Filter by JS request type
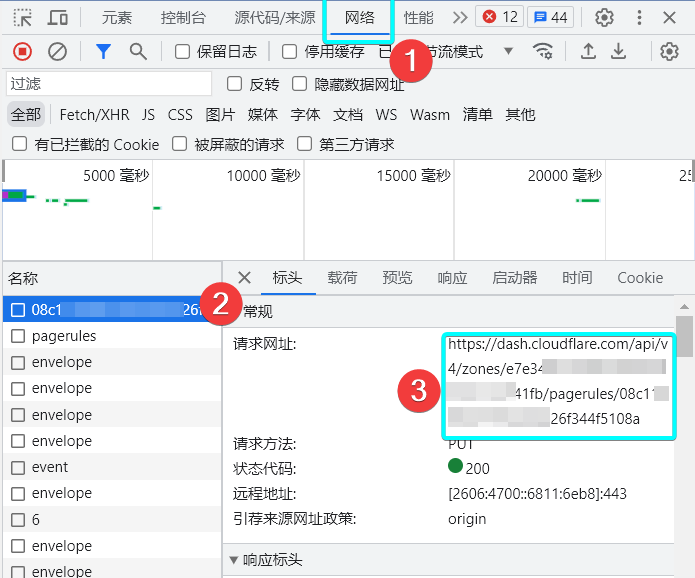This screenshot has height=578, width=695. pos(148,115)
